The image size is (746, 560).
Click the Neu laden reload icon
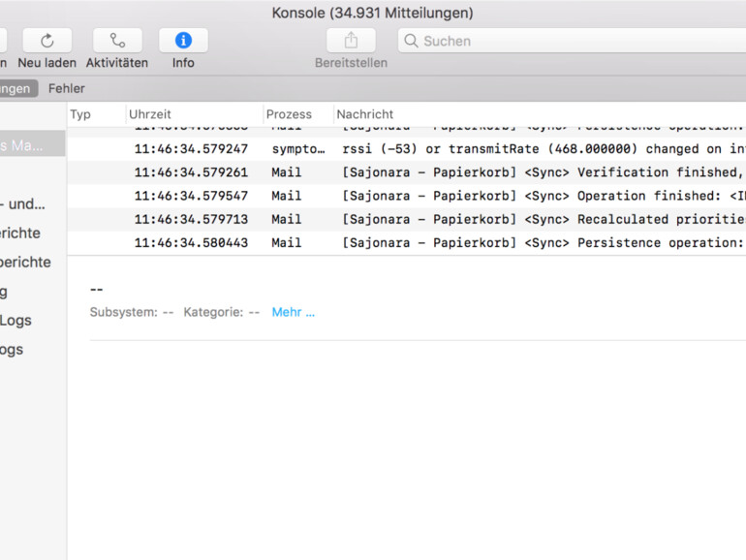(x=47, y=41)
